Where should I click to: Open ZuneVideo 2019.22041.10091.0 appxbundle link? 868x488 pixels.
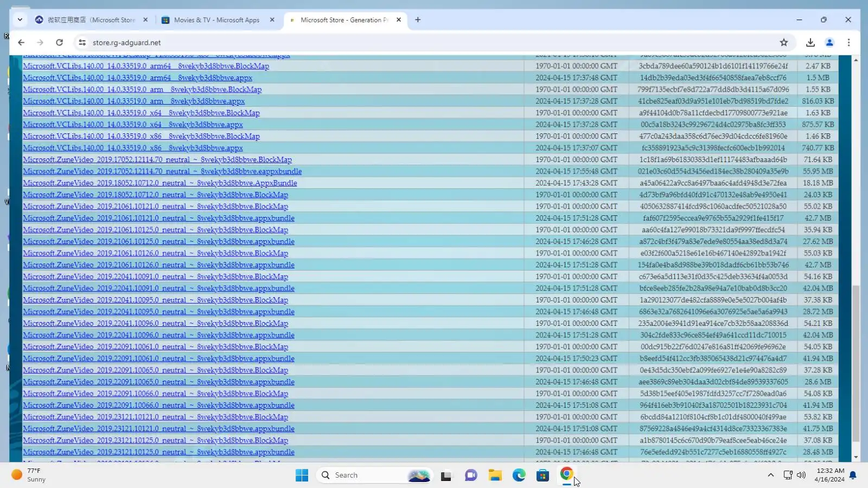[x=158, y=288]
